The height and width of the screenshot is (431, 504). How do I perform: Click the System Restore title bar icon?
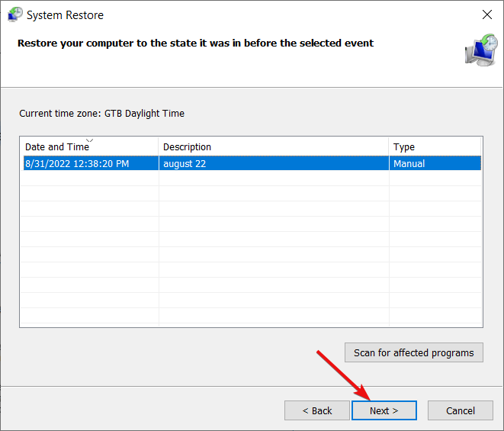(15, 14)
